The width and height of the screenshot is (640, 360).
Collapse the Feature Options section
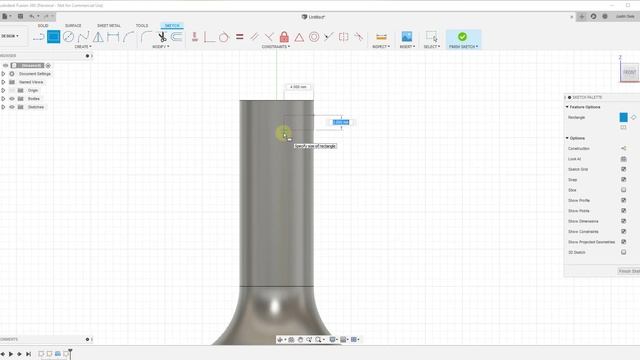pos(567,107)
